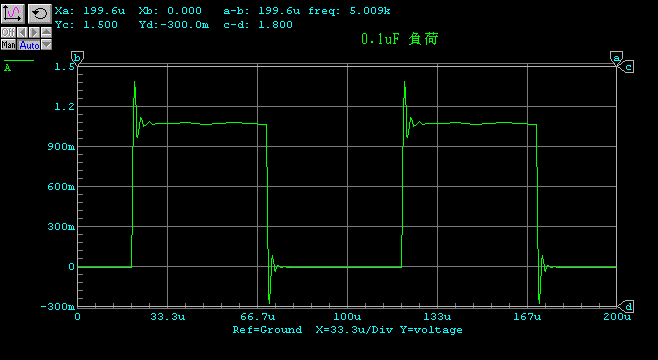Click horizontal cursor marker d
Screen dimensions: 658x360
click(x=627, y=306)
